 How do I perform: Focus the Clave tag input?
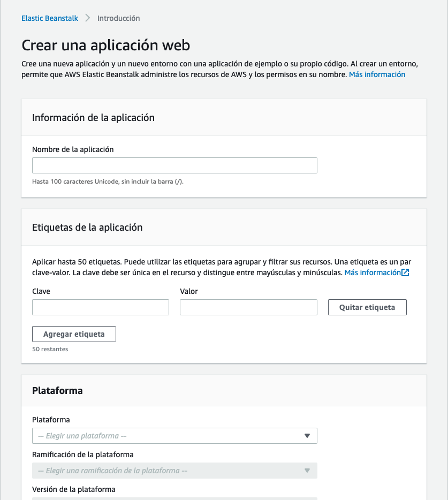tap(101, 307)
